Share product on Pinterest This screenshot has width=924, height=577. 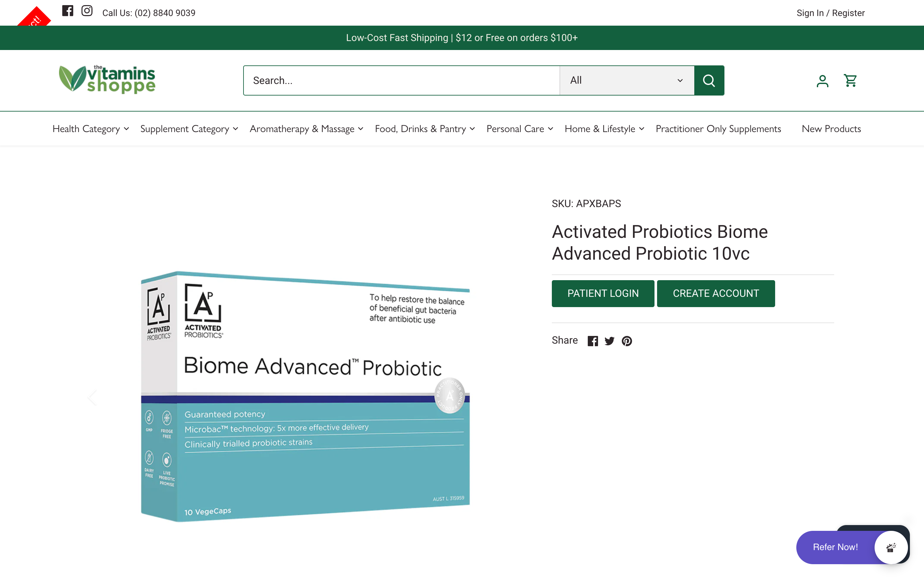click(x=627, y=341)
